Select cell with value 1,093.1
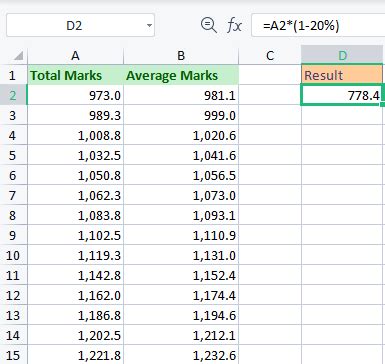 [x=181, y=215]
